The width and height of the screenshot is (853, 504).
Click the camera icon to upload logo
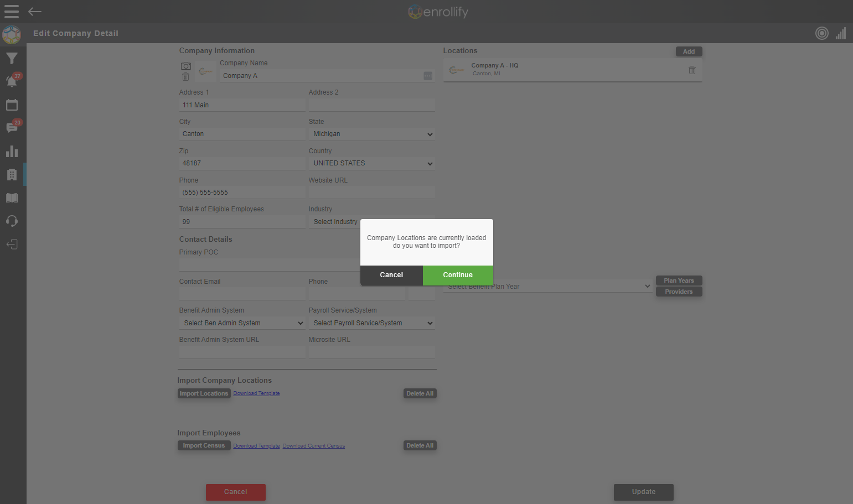186,66
